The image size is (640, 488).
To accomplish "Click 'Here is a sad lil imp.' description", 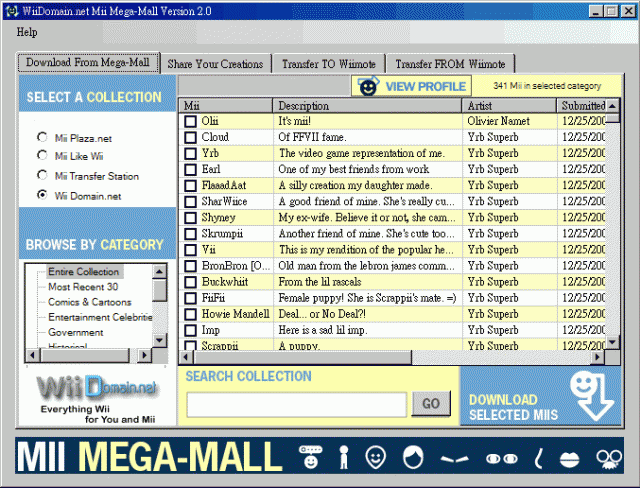I will pyautogui.click(x=323, y=330).
